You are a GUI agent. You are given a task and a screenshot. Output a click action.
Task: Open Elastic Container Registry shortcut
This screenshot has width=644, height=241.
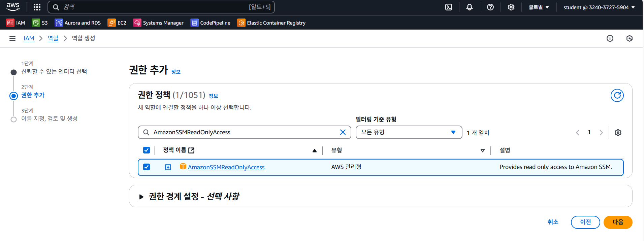(x=271, y=23)
